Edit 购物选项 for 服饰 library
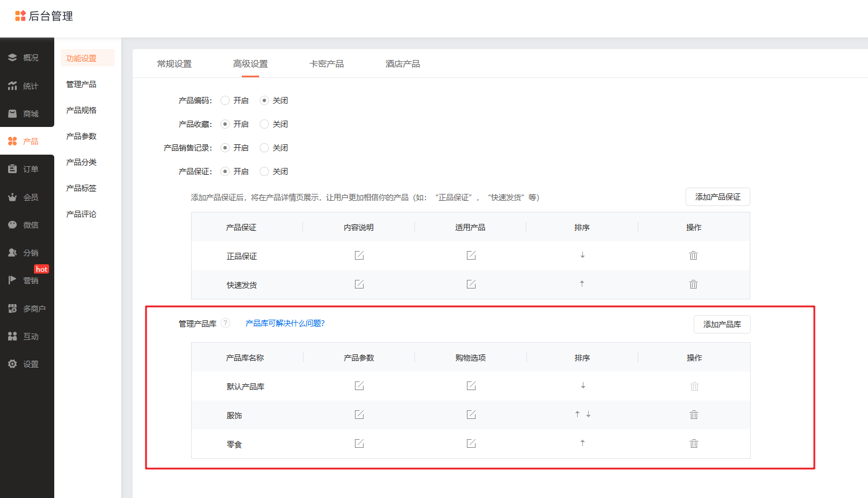 pos(471,414)
